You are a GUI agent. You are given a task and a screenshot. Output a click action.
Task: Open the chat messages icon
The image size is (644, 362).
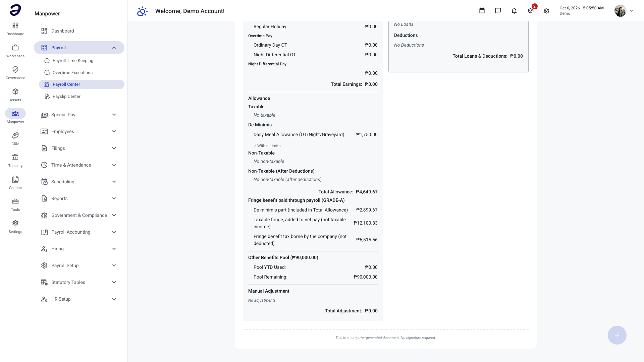498,11
